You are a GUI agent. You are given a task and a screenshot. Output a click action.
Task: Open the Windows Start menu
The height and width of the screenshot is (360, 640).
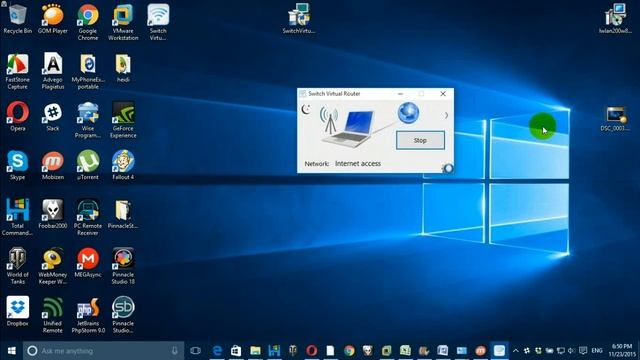pyautogui.click(x=11, y=351)
